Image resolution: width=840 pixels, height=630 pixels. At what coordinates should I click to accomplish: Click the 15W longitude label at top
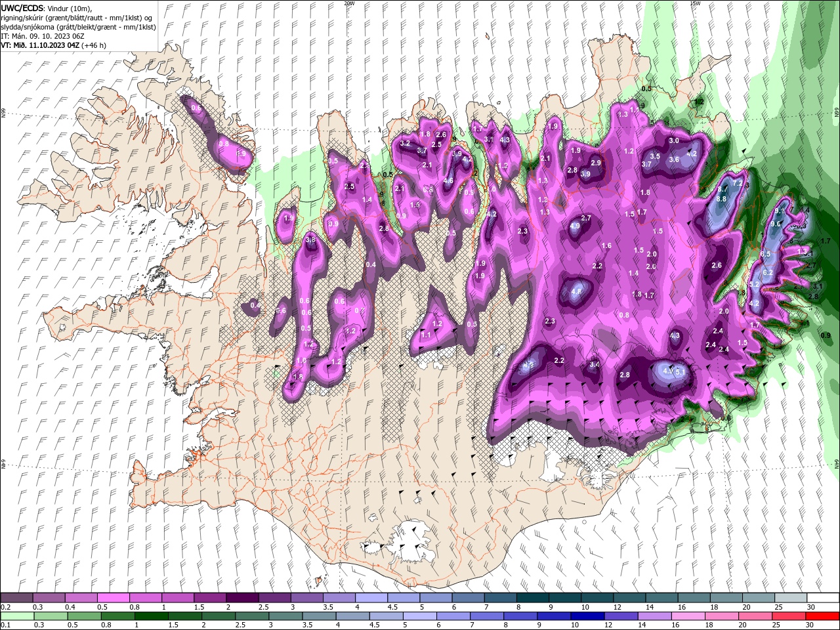tap(694, 3)
